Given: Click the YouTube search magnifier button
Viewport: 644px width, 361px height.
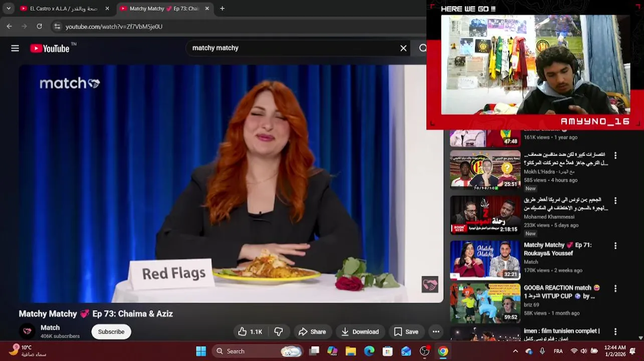Looking at the screenshot, I should [x=422, y=48].
